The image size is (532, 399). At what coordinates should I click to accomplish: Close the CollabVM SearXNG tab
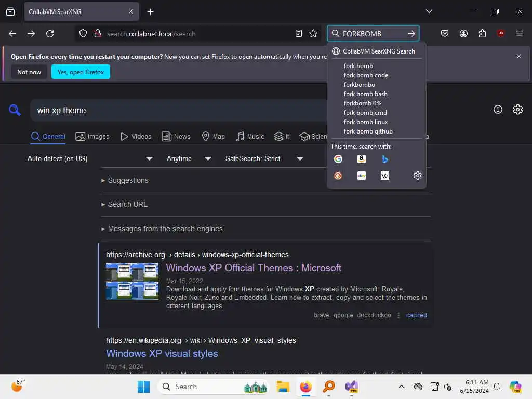pos(130,11)
